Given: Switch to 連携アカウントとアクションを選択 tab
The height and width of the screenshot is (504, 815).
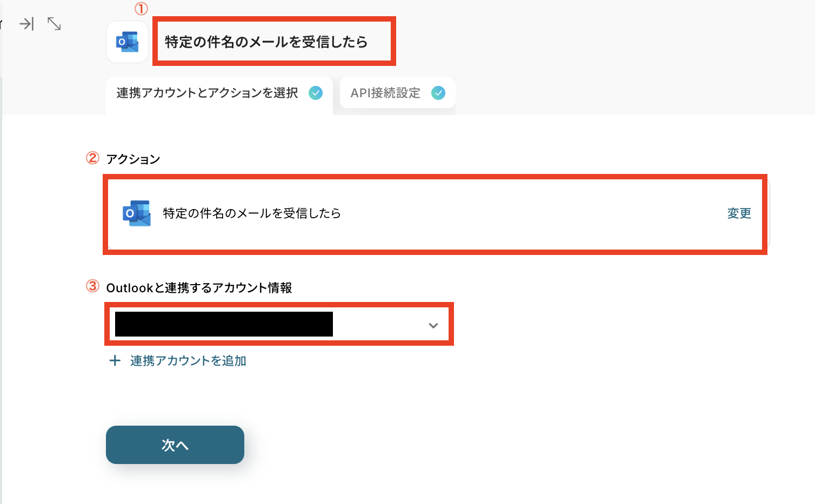Looking at the screenshot, I should tap(207, 93).
